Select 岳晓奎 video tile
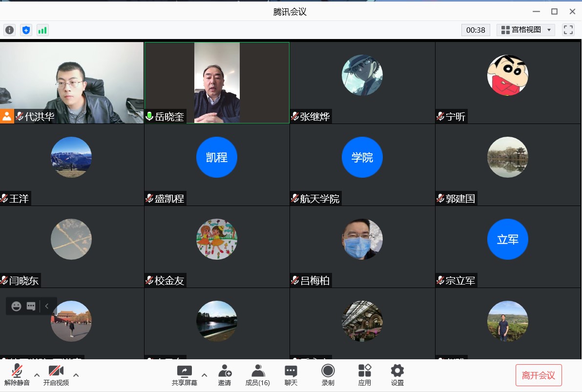Screen dimensions: 582x392 217,83
